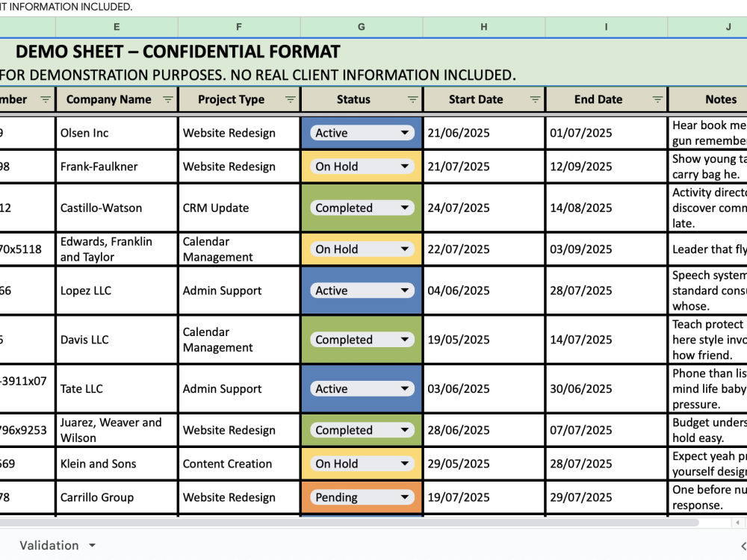Select end date 03/09/2025 cell
The height and width of the screenshot is (560, 747).
click(x=607, y=249)
